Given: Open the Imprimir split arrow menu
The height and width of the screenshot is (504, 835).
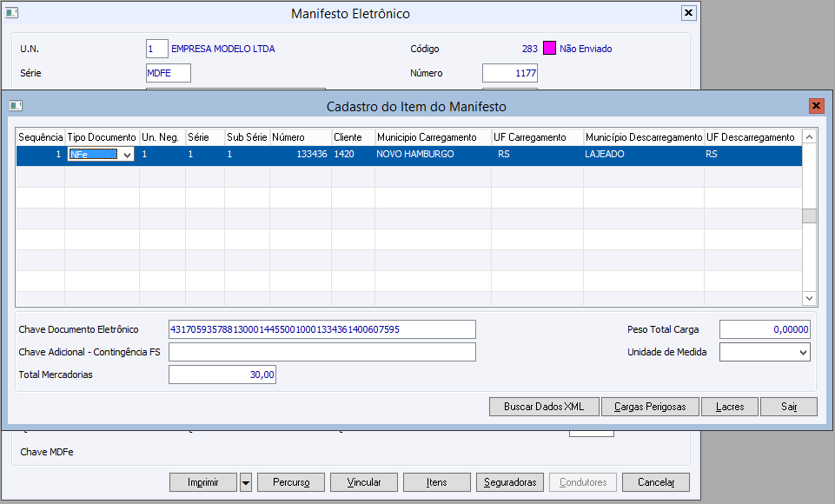Looking at the screenshot, I should (245, 482).
